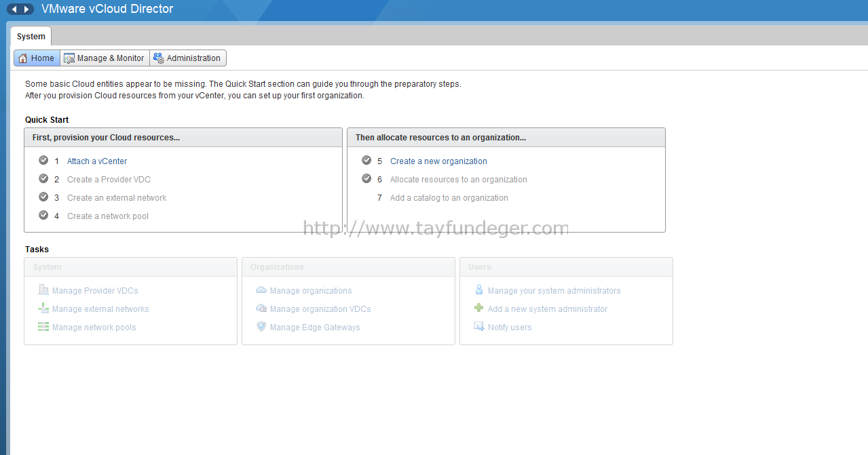Click the external networks icon
The image size is (868, 455).
click(43, 309)
